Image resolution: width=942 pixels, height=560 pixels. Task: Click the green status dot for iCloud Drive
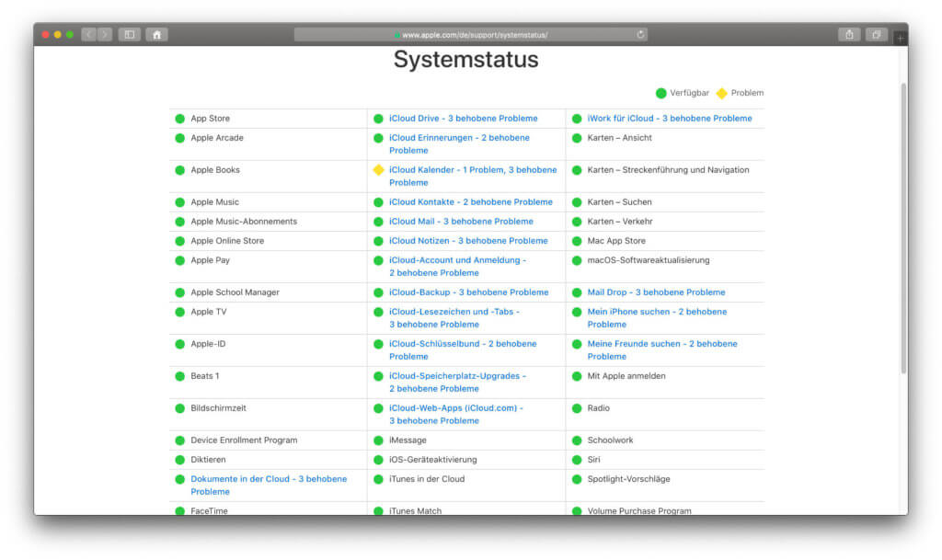[x=378, y=119]
